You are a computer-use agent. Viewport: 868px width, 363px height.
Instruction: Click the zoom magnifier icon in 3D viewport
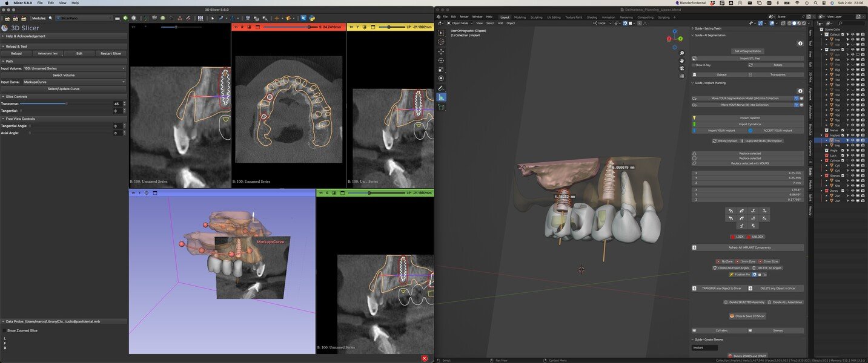pos(682,53)
